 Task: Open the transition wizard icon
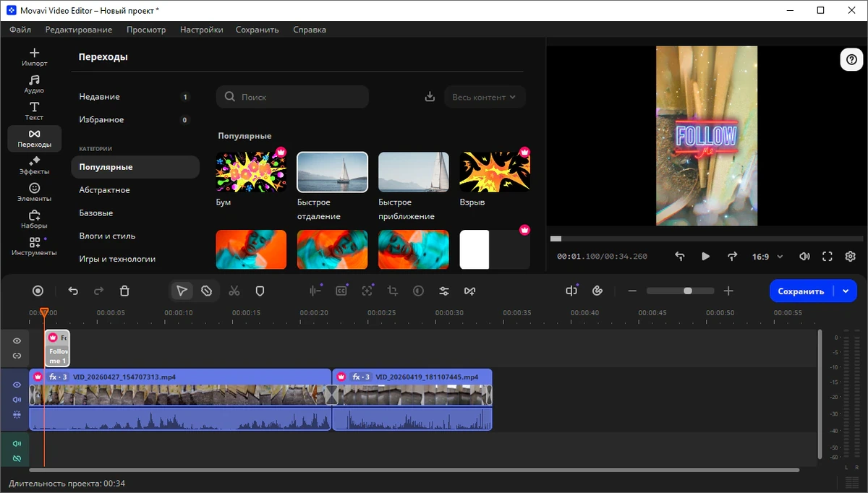click(x=470, y=291)
